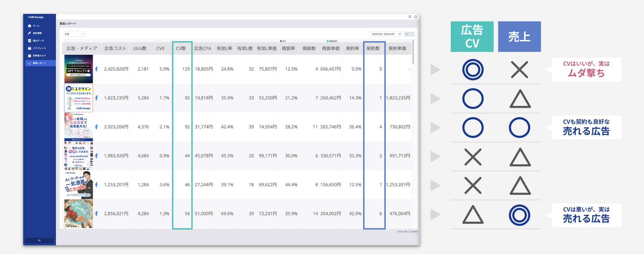The height and width of the screenshot is (254, 644).
Task: Click Facebook icon in 1,983,426円 row
Action: pos(96,156)
